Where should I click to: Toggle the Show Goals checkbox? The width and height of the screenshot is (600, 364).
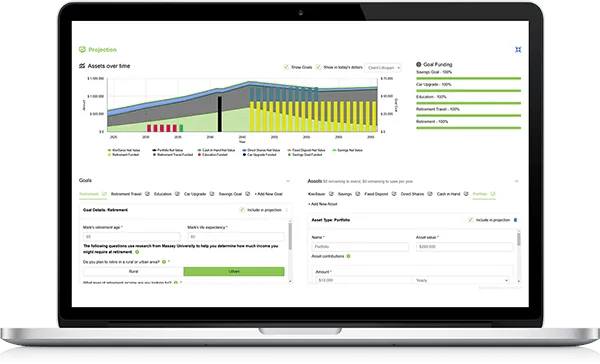pyautogui.click(x=286, y=67)
